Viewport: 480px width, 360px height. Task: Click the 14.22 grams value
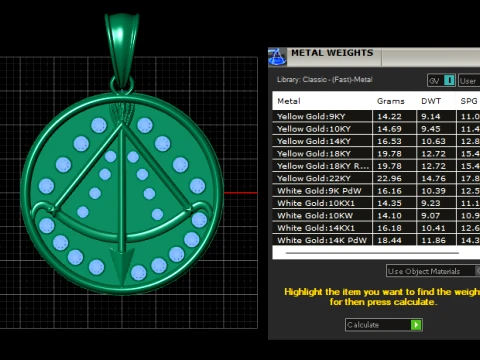pos(389,116)
